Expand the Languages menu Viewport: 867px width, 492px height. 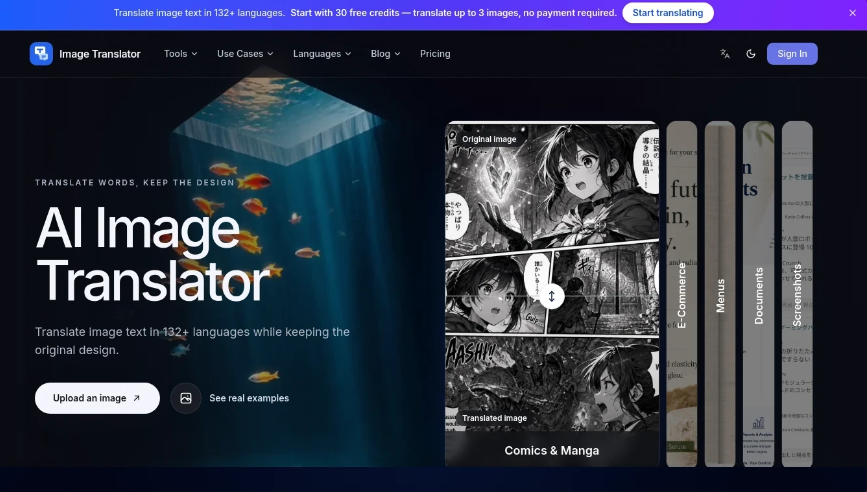coord(322,54)
